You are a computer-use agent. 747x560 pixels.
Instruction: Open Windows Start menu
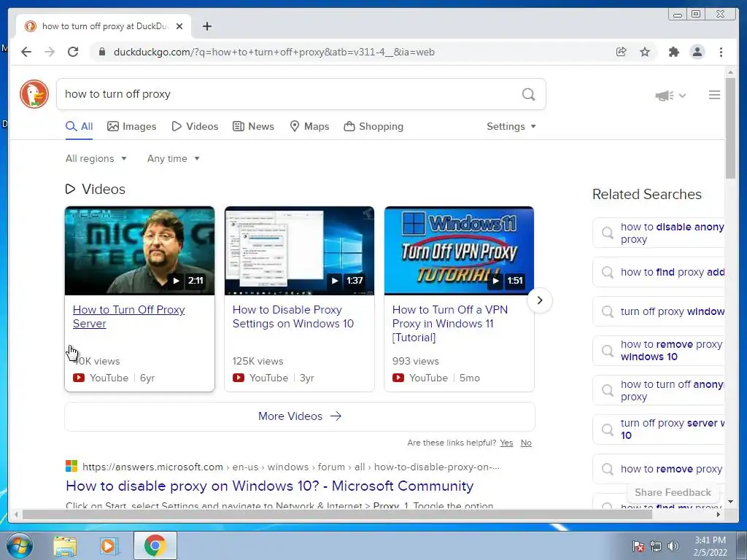coord(20,545)
